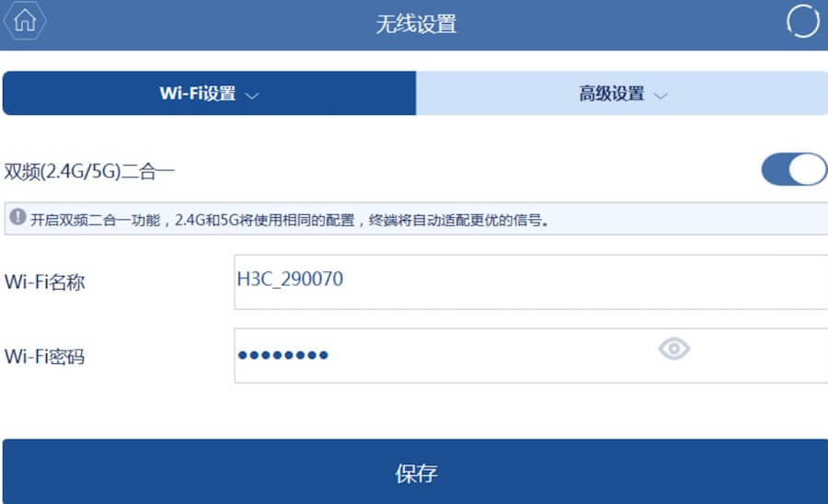Click the exclamation info icon in notice
This screenshot has width=828, height=504.
click(17, 220)
